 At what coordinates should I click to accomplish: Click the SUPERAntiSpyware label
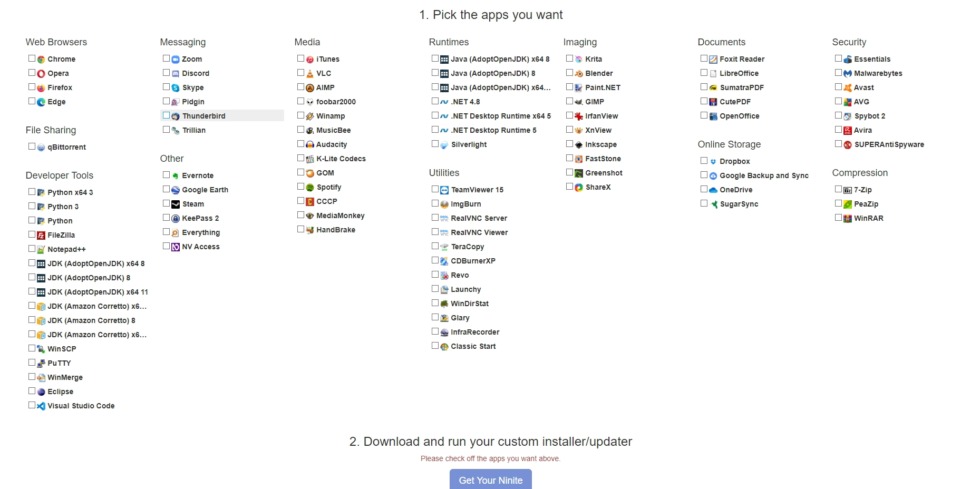click(889, 144)
